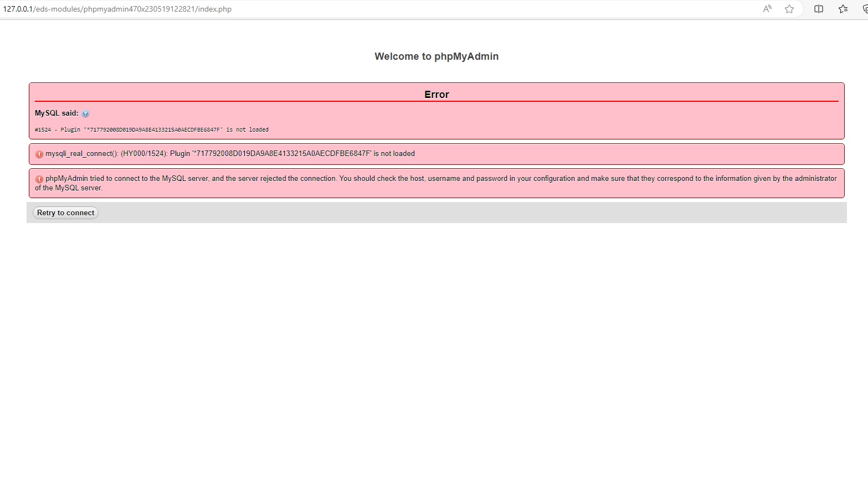The image size is (868, 502).
Task: Click the browser address bar URL
Action: click(117, 9)
